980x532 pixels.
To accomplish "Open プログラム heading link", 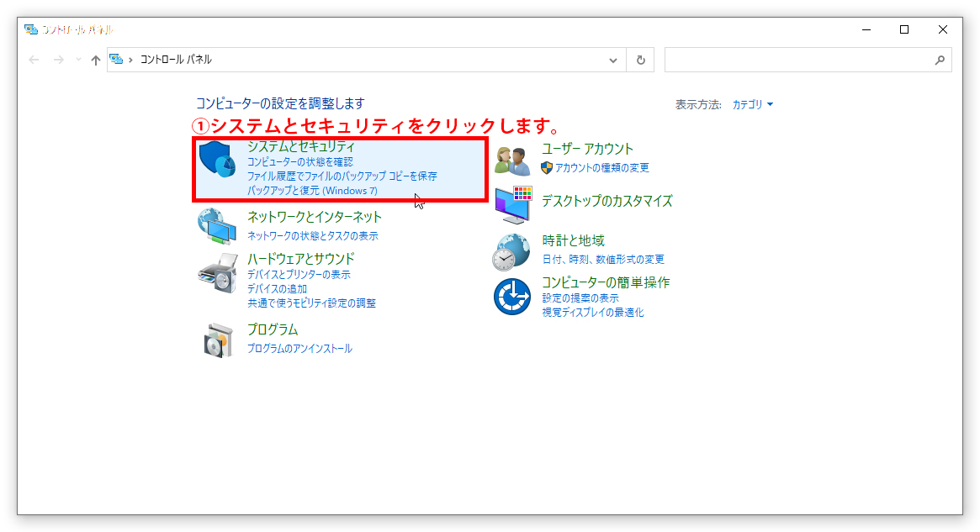I will click(273, 329).
